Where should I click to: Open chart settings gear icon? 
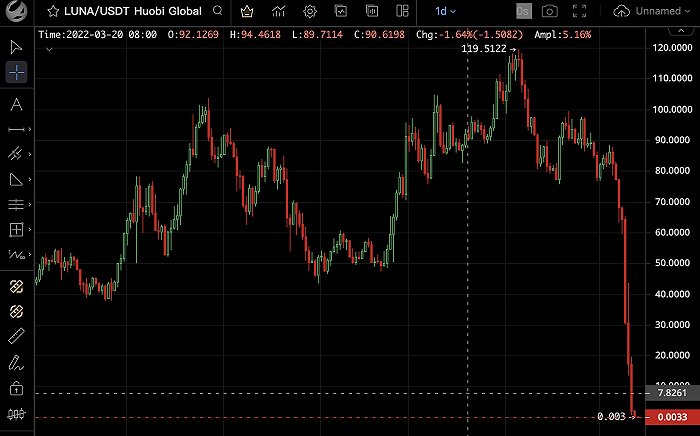click(310, 11)
